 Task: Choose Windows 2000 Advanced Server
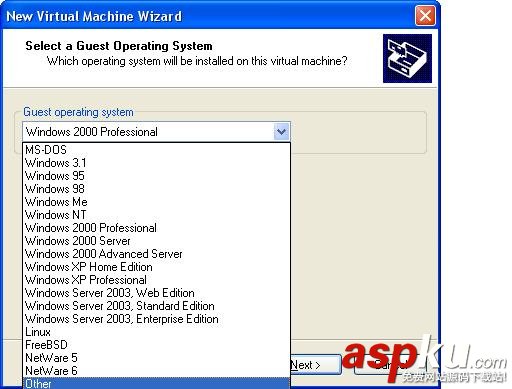tap(156, 254)
